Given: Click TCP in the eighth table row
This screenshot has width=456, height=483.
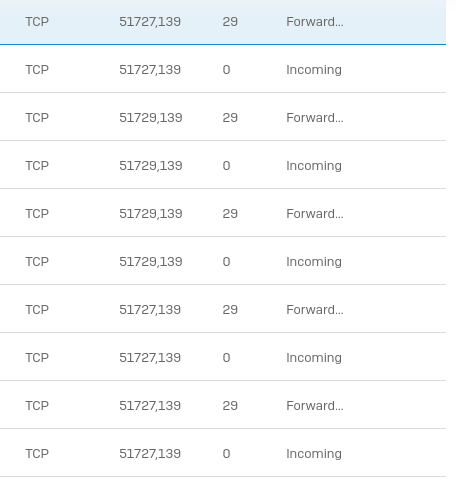Looking at the screenshot, I should pos(37,358).
